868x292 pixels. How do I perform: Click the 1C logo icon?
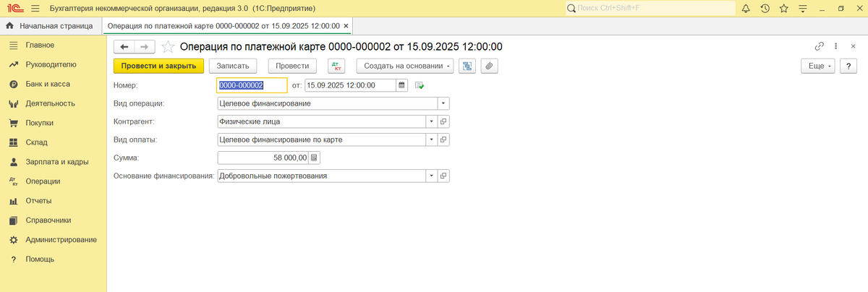point(14,8)
